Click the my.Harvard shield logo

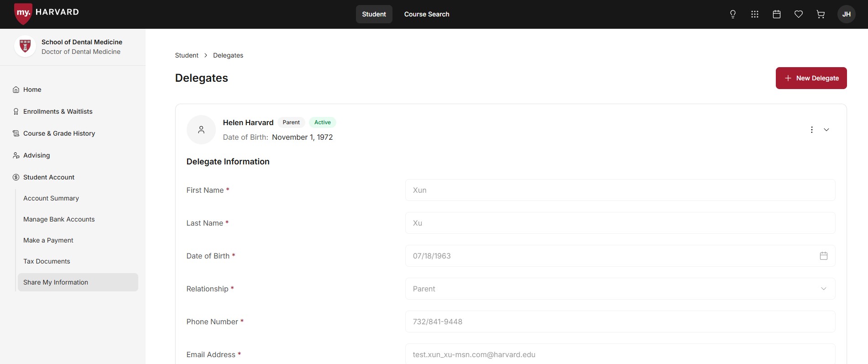(23, 13)
